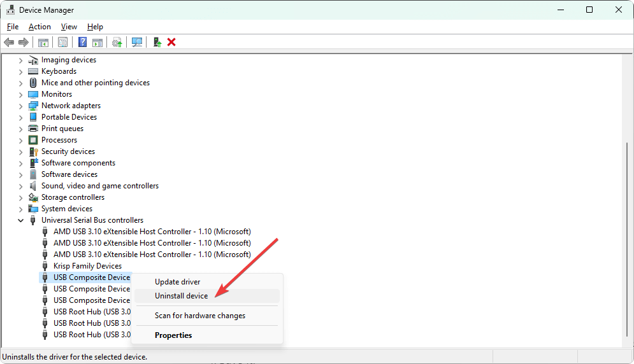Click the Software devices label
634x364 pixels.
click(x=69, y=174)
